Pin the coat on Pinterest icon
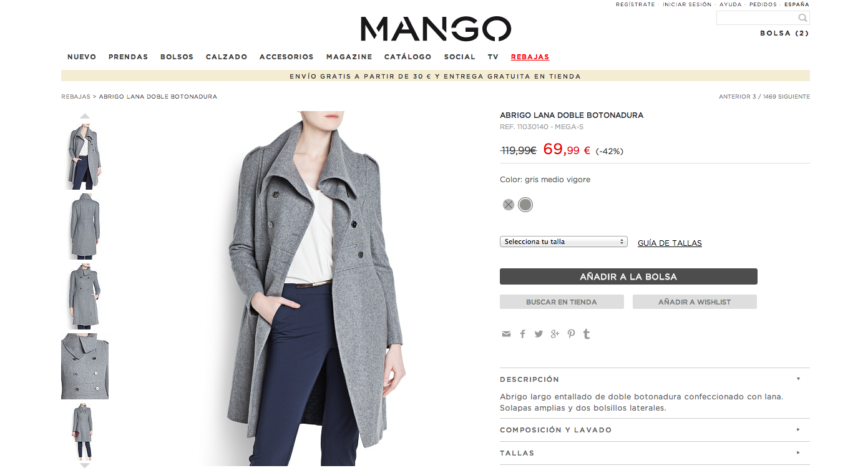 [x=571, y=334]
